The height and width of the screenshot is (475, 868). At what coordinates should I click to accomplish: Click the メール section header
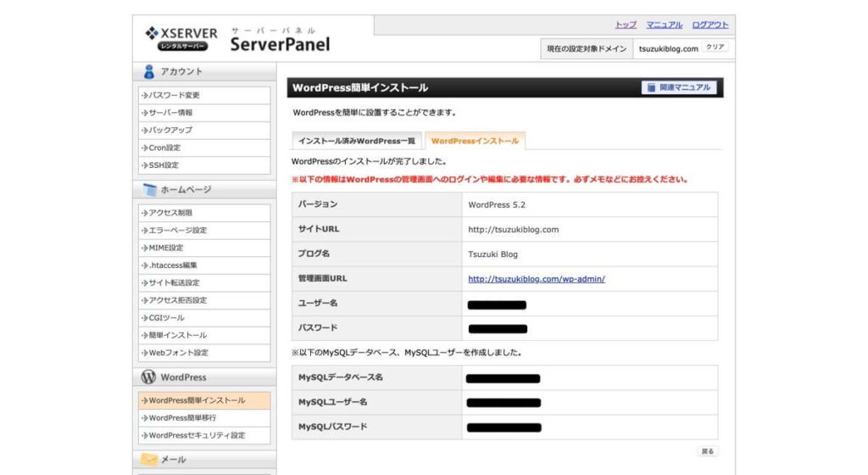point(204,459)
